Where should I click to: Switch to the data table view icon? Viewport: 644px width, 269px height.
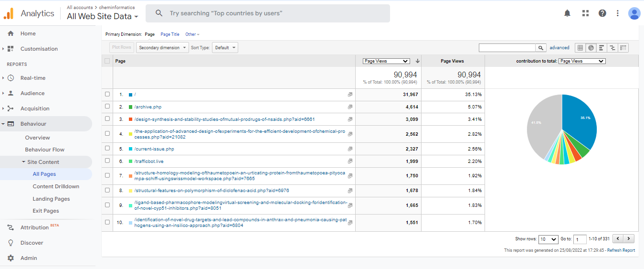tap(580, 48)
